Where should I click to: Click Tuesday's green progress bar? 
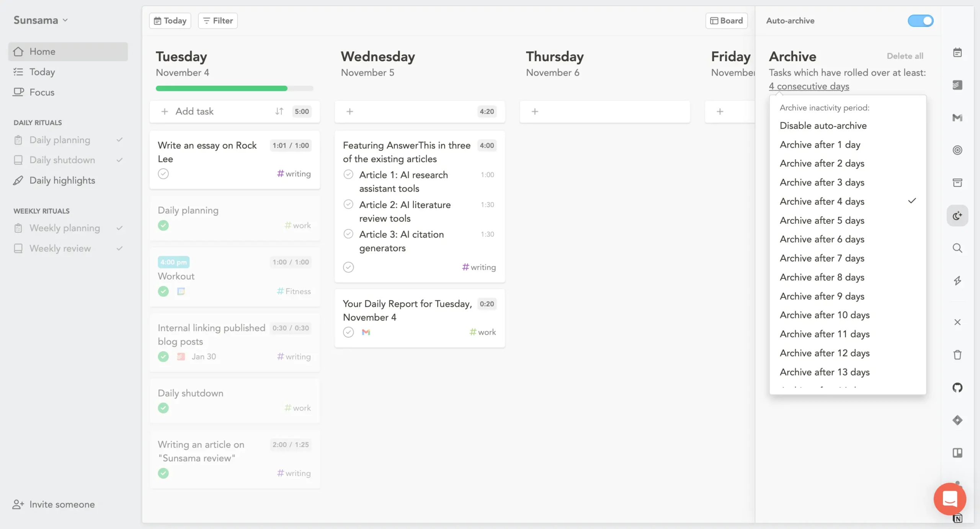[221, 88]
